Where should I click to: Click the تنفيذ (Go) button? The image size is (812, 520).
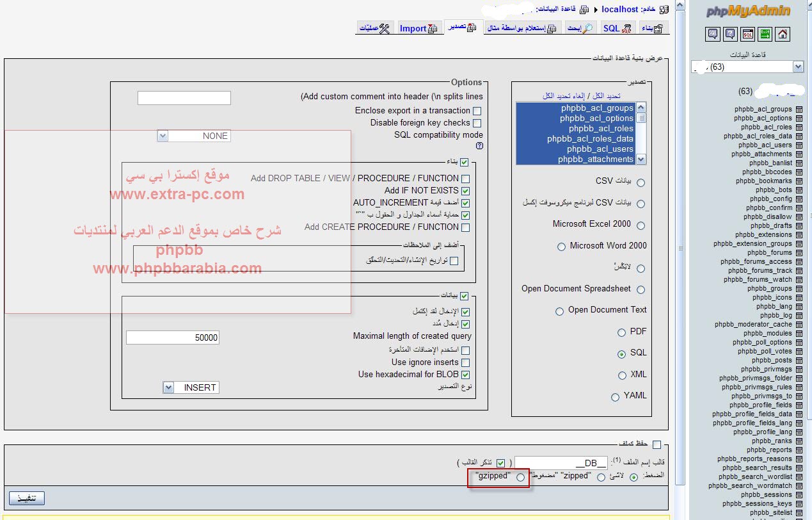[x=27, y=498]
